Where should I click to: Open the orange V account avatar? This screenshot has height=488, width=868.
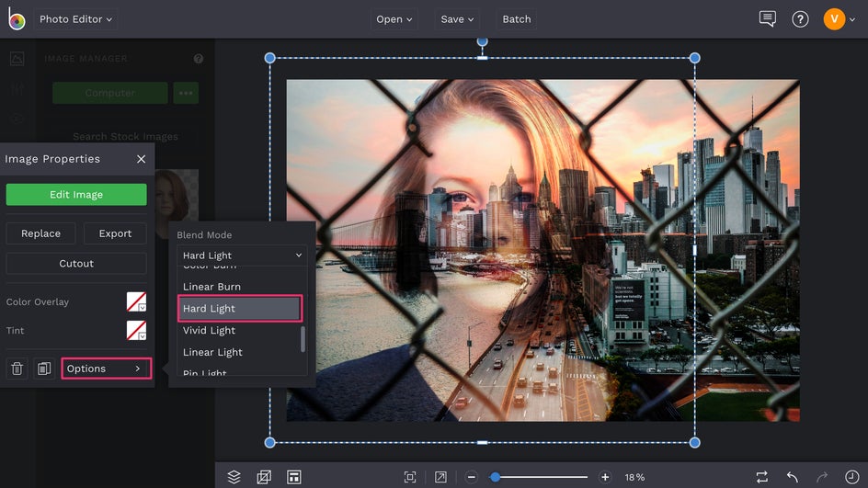(834, 19)
